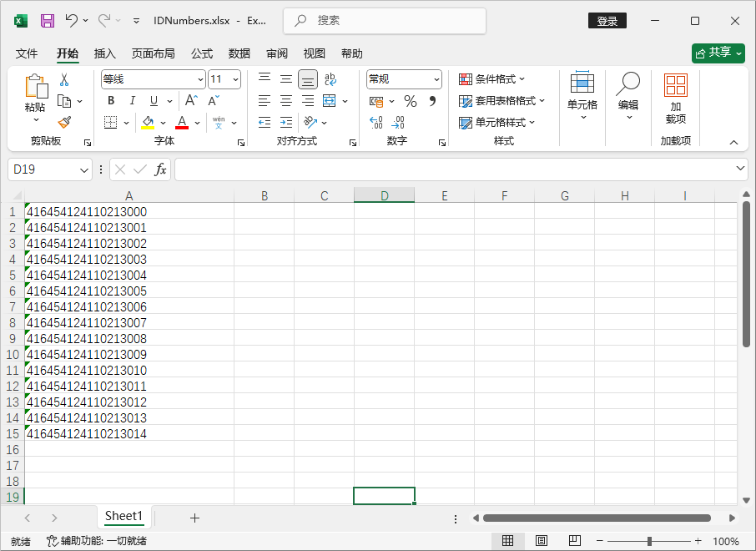Image resolution: width=756 pixels, height=551 pixels.
Task: Open the 条件格式 dropdown
Action: coord(491,78)
